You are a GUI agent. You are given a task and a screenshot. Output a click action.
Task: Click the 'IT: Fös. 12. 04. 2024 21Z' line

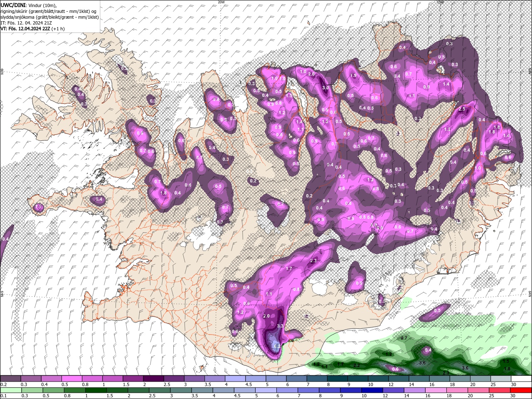point(25,23)
